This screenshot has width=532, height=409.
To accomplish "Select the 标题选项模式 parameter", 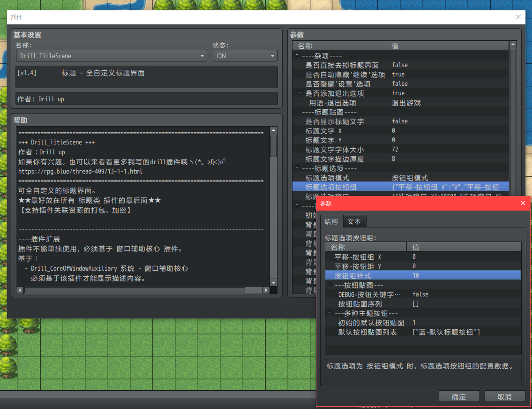I will pos(400,178).
